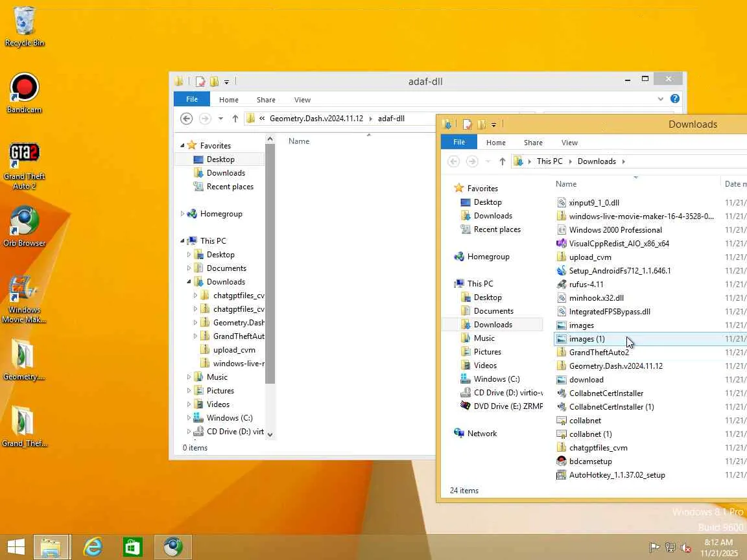
Task: Click the network tray icon
Action: pyautogui.click(x=670, y=548)
